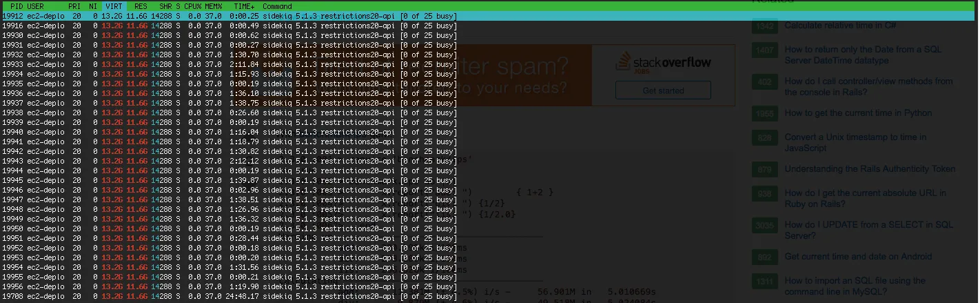
Task: Click Get started button in Stack Overflow ad
Action: pyautogui.click(x=663, y=90)
